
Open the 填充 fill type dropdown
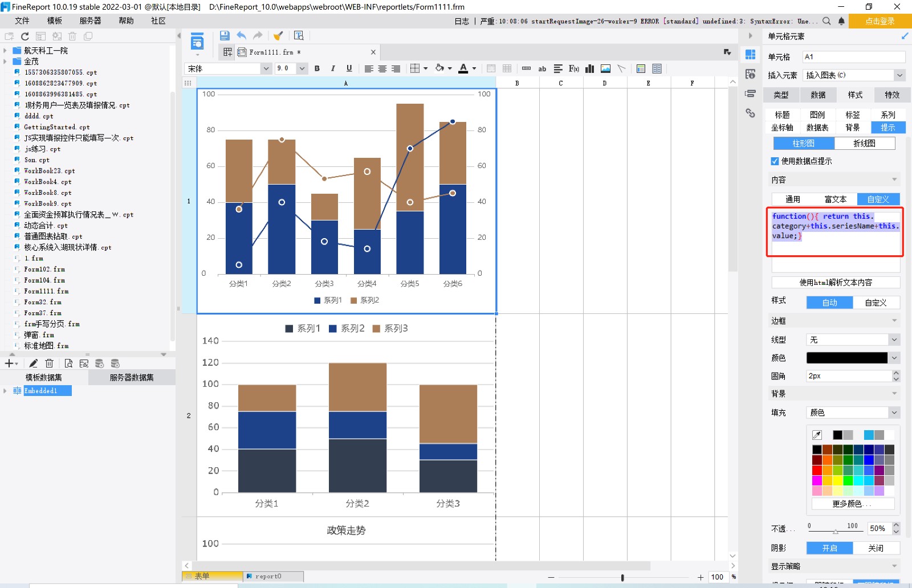tap(894, 413)
